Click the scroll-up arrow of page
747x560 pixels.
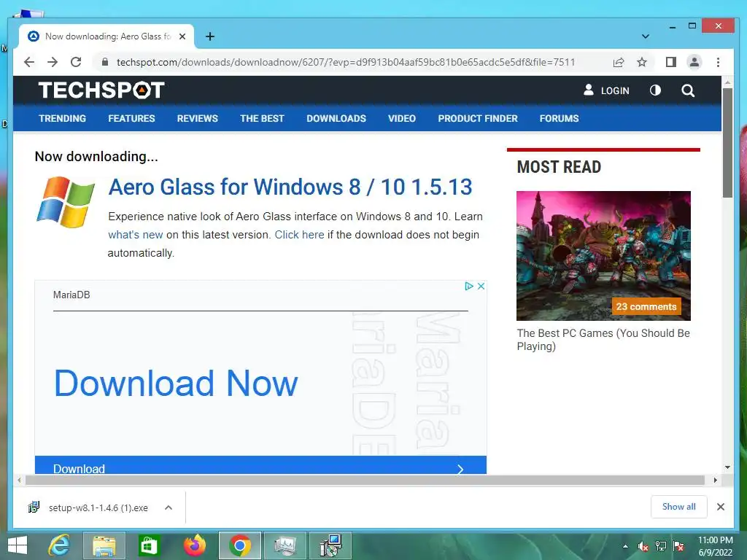pyautogui.click(x=727, y=82)
